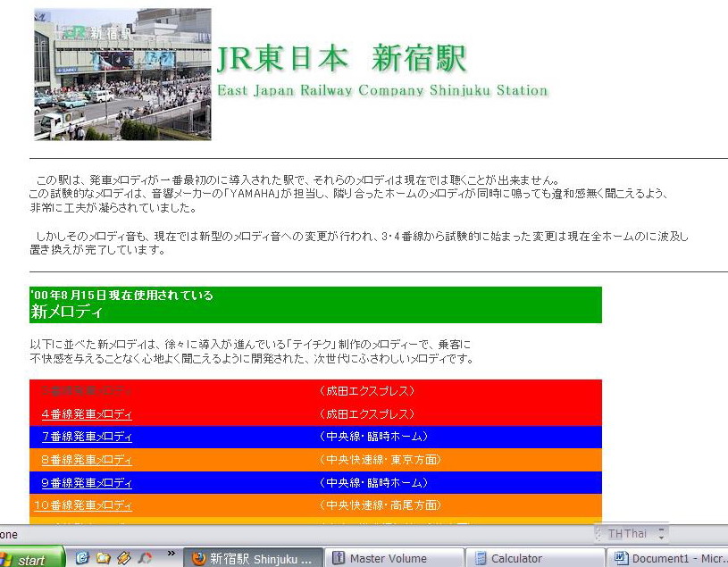The image size is (728, 567).
Task: Open the 4番線発車メロディ link
Action: coord(87,414)
